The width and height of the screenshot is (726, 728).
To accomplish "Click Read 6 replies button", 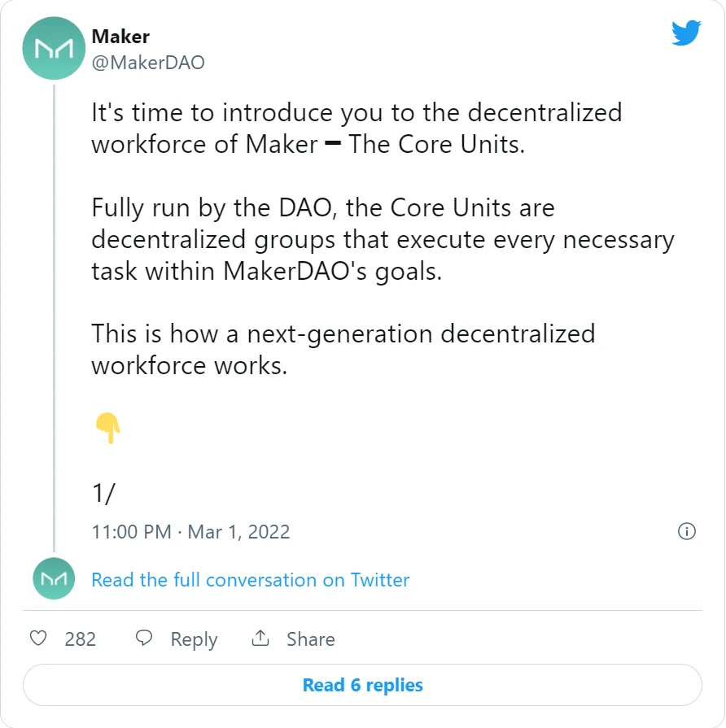I will pos(362,685).
